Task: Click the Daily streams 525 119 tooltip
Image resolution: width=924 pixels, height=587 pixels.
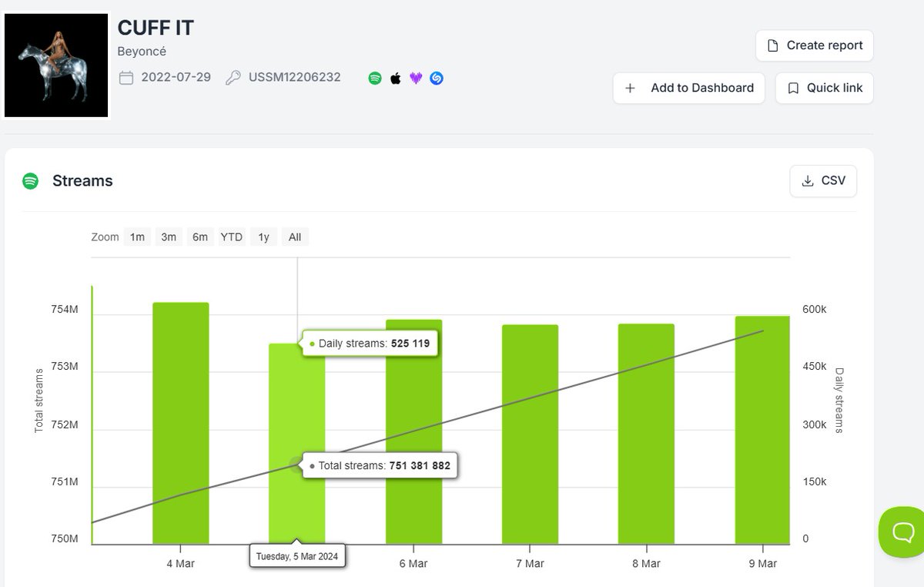Action: click(370, 344)
